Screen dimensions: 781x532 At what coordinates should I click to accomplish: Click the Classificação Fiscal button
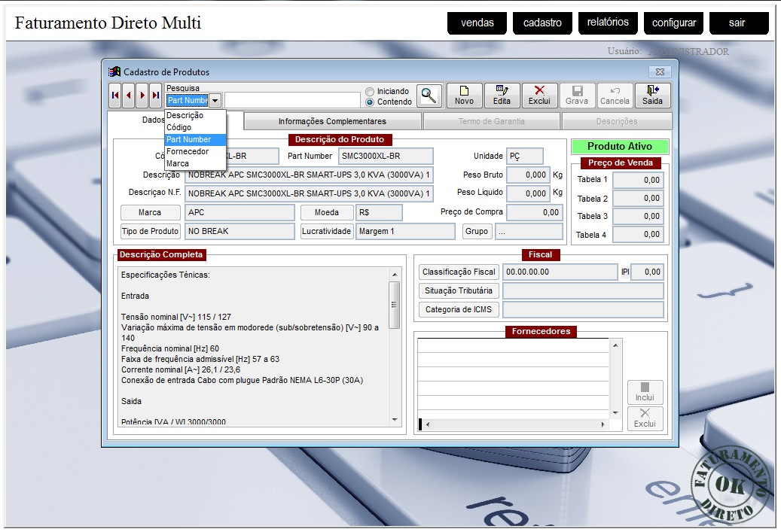459,272
